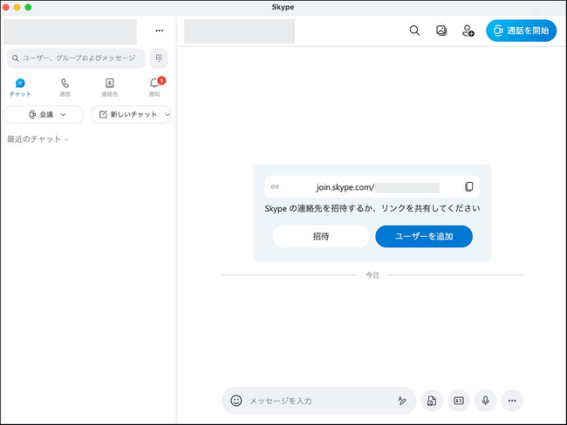Open the emoji picker smiley icon
Image resolution: width=567 pixels, height=425 pixels.
point(236,400)
